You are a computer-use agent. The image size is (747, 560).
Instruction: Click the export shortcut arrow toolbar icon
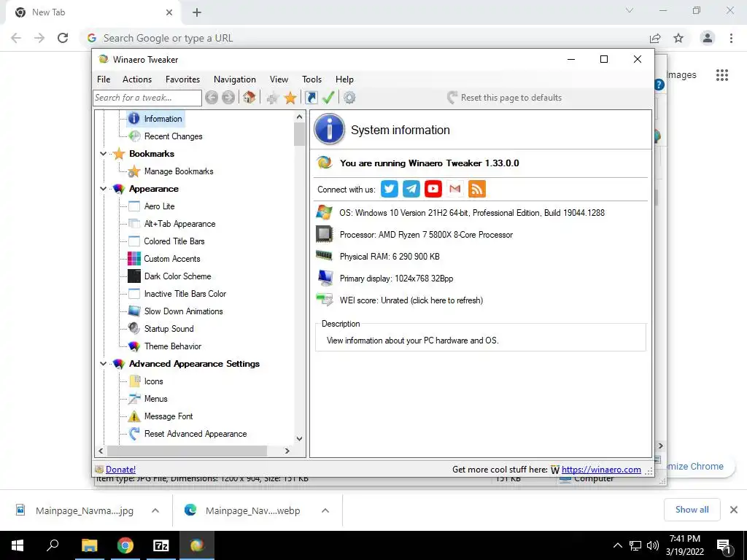tap(311, 98)
